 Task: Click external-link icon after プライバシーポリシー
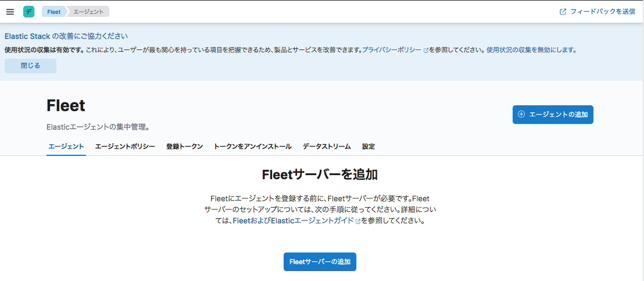[x=425, y=51]
